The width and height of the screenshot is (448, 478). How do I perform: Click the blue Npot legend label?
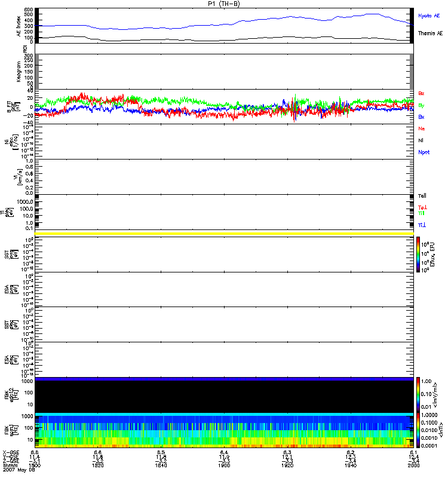424,152
